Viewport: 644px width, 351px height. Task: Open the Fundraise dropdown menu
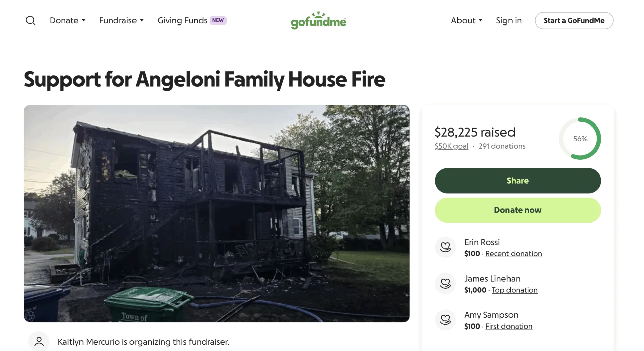point(121,20)
